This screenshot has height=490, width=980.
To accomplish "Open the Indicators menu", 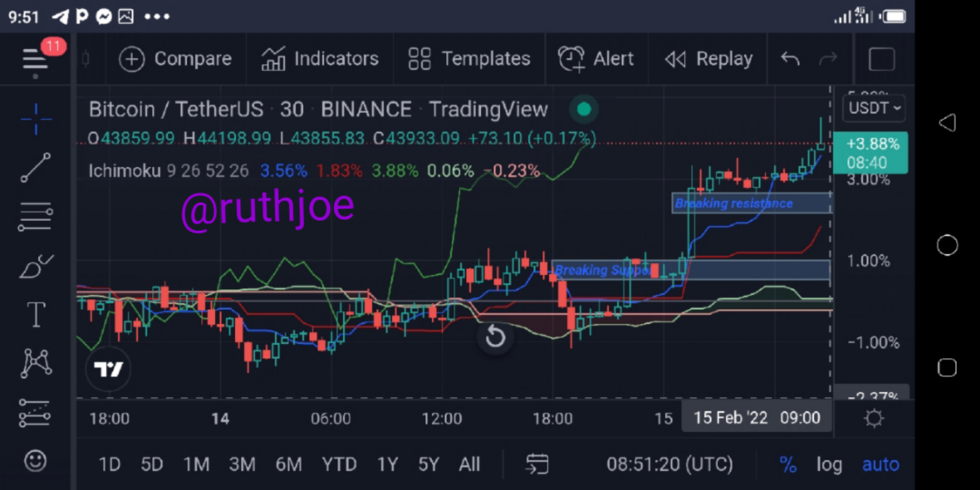I will point(320,59).
